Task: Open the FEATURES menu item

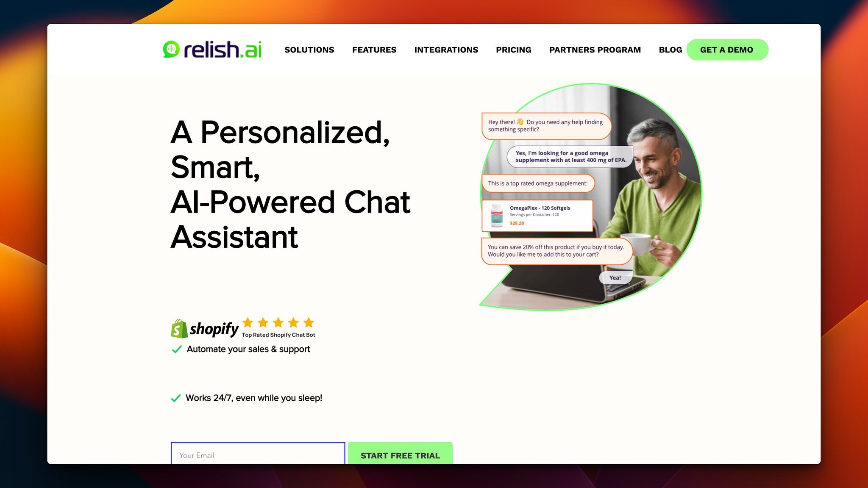Action: (x=374, y=50)
